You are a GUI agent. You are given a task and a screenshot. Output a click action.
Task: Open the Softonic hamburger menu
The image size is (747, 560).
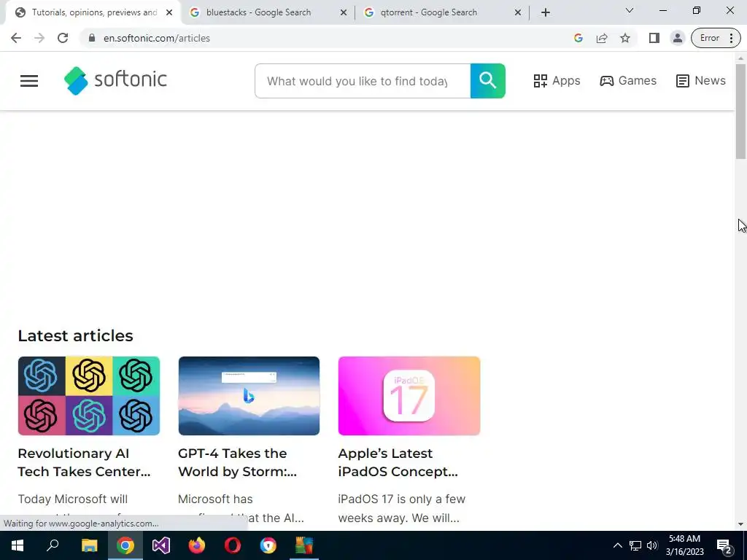point(29,81)
